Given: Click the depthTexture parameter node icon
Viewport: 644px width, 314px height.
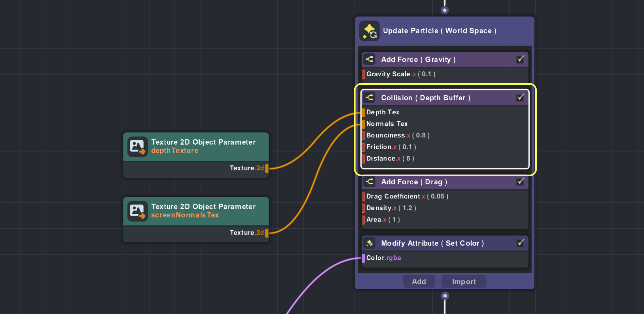Looking at the screenshot, I should tap(137, 147).
